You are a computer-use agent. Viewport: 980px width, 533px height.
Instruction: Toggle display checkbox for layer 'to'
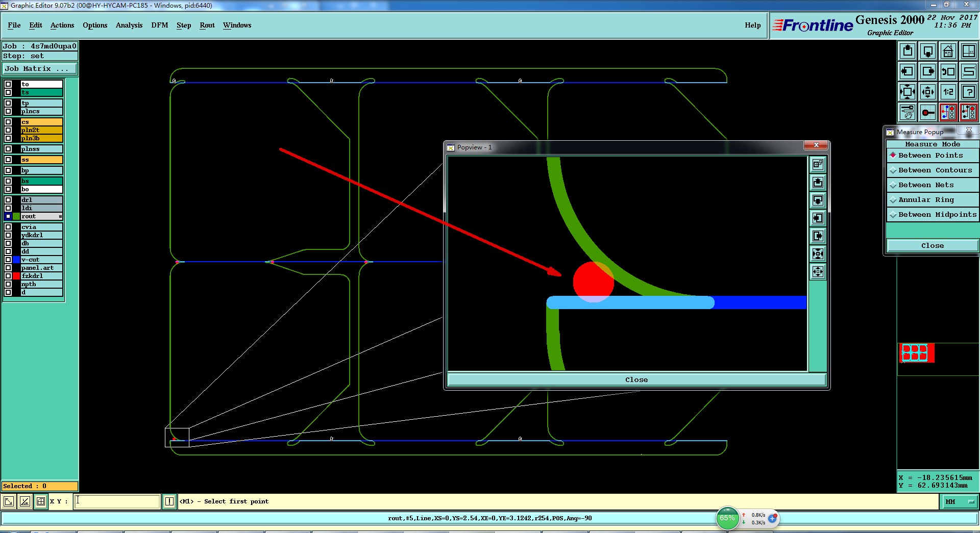(8, 84)
